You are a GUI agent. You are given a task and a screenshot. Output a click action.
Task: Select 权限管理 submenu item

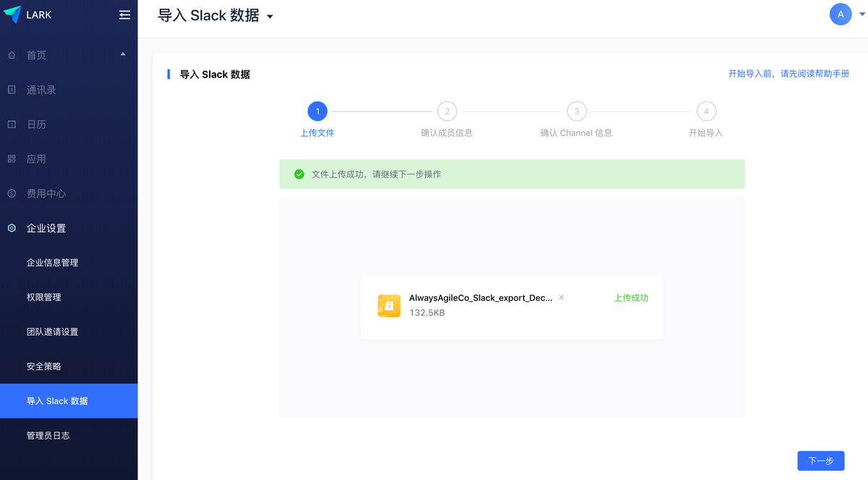pos(43,297)
